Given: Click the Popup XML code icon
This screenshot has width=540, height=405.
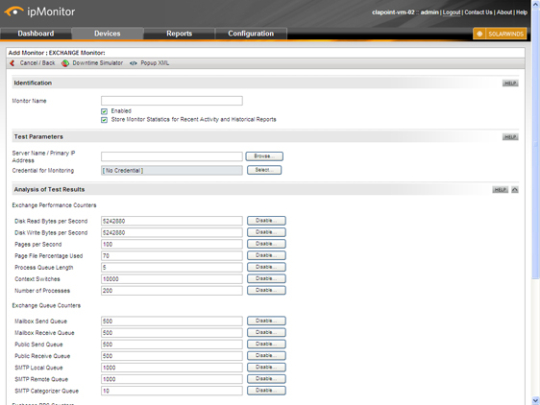Looking at the screenshot, I should [x=133, y=63].
